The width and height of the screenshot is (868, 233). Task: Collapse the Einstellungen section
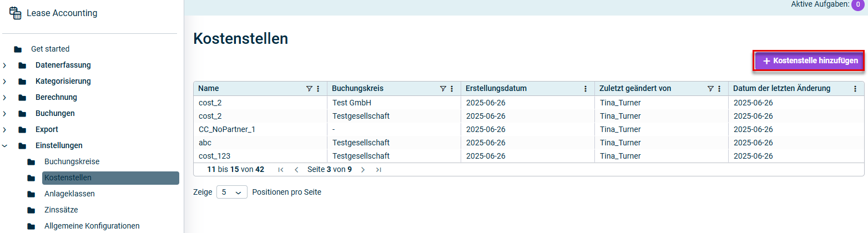click(5, 146)
